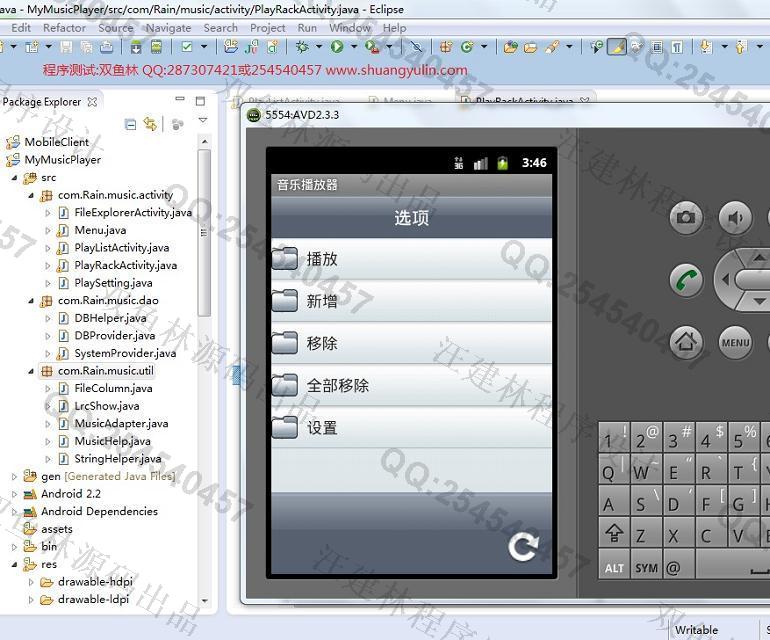Click the New Java Class icon
The image size is (770, 640).
coord(467,47)
